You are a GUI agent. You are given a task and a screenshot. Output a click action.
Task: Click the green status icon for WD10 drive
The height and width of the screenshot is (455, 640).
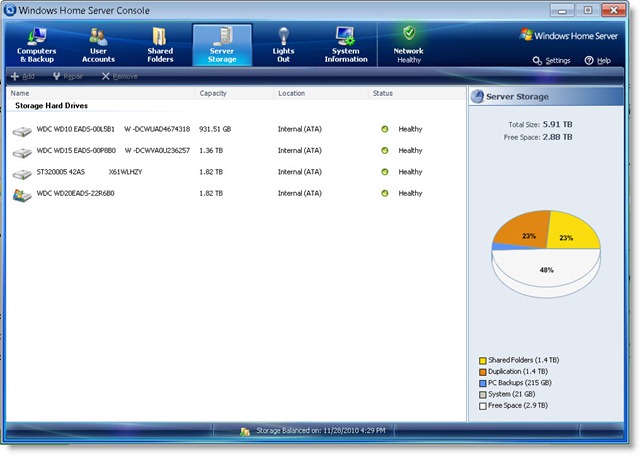click(384, 129)
